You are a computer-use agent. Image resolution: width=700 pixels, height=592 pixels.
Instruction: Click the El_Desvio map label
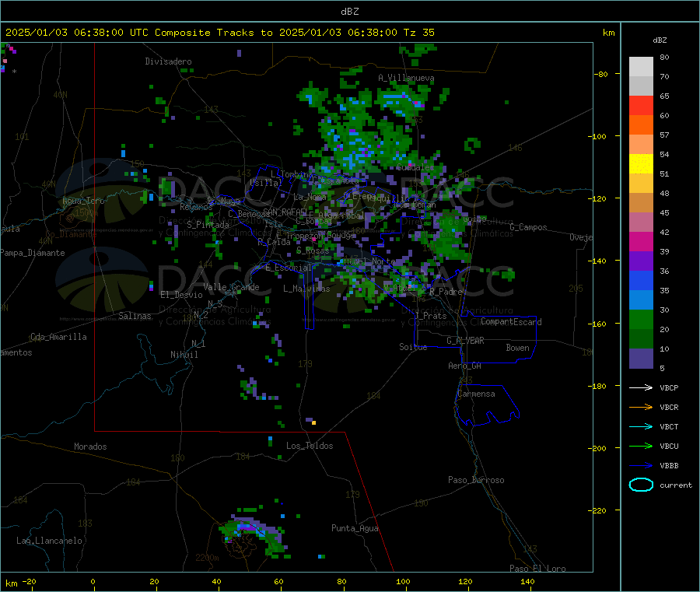(181, 295)
